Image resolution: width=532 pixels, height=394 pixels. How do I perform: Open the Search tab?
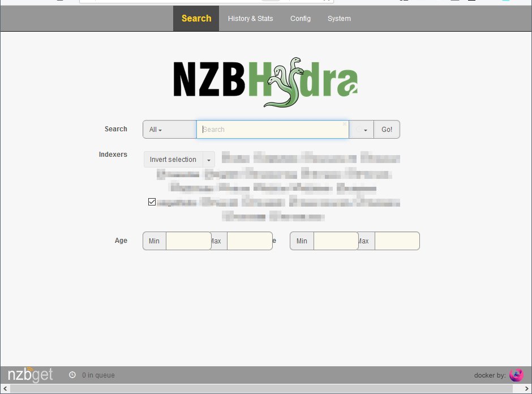(x=196, y=18)
